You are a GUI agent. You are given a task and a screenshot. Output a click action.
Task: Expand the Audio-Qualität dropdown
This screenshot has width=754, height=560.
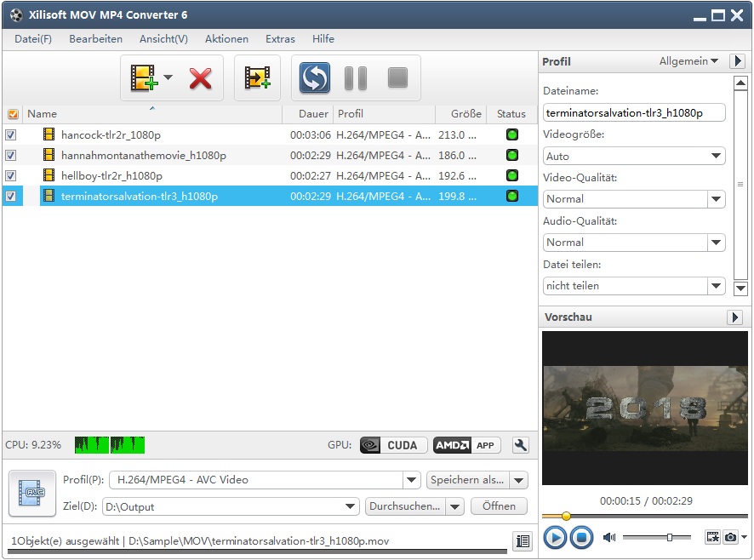pyautogui.click(x=716, y=243)
